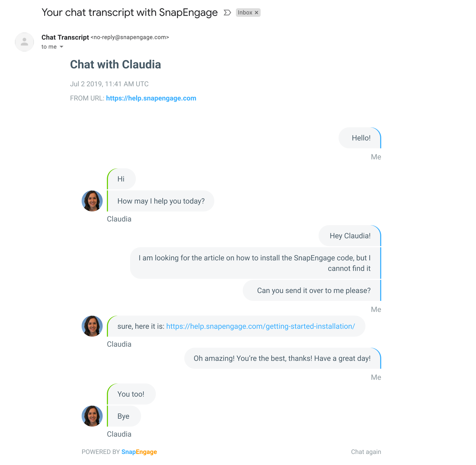Click the "Oh amazing!" message bubble
This screenshot has height=465, width=476.
[x=282, y=358]
